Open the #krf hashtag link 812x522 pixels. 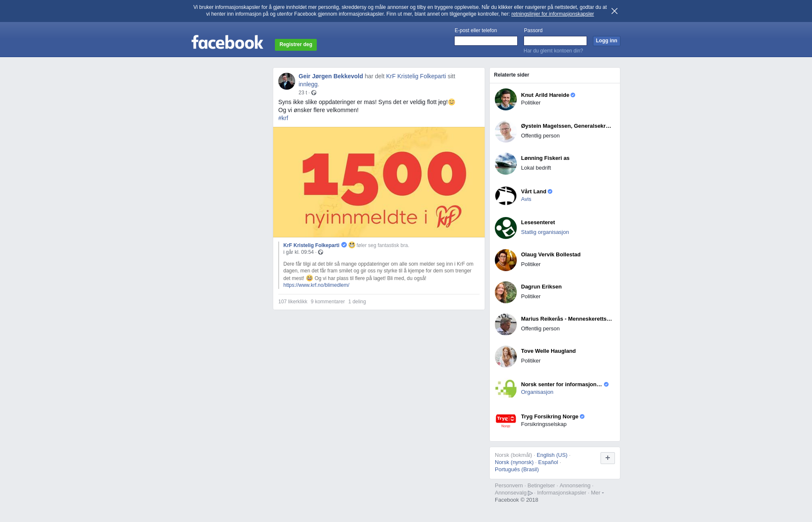tap(283, 118)
